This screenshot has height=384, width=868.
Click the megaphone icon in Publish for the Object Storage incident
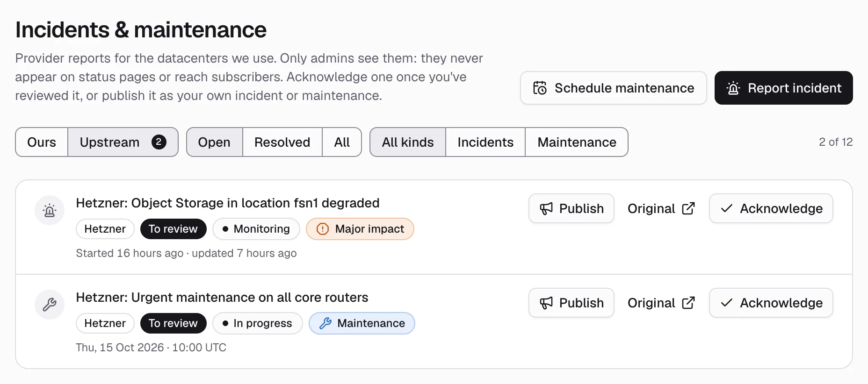(546, 208)
